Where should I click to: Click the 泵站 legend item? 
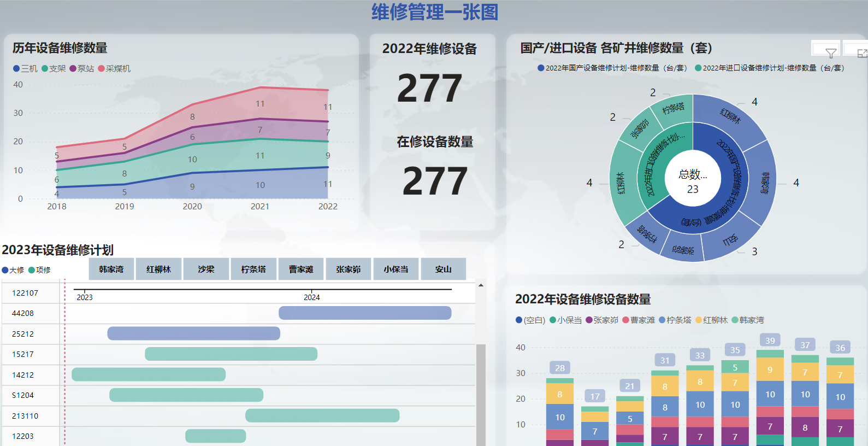click(82, 69)
